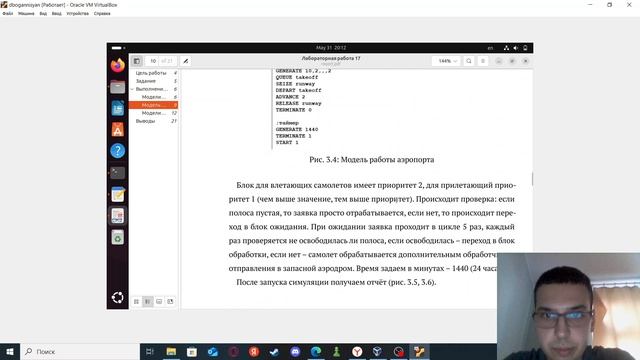Click the 'GENERATE 1440' code line
Screen dimensions: 640x360
(297, 129)
